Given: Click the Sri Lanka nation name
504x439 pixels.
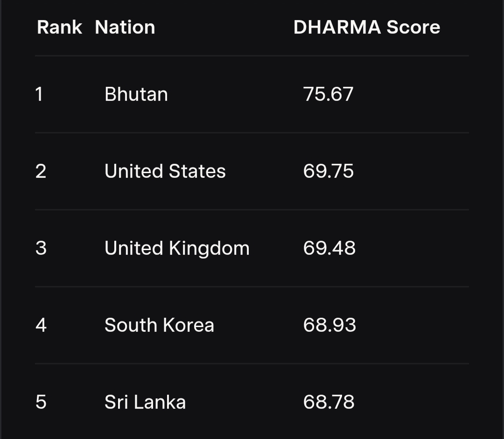Looking at the screenshot, I should 145,402.
